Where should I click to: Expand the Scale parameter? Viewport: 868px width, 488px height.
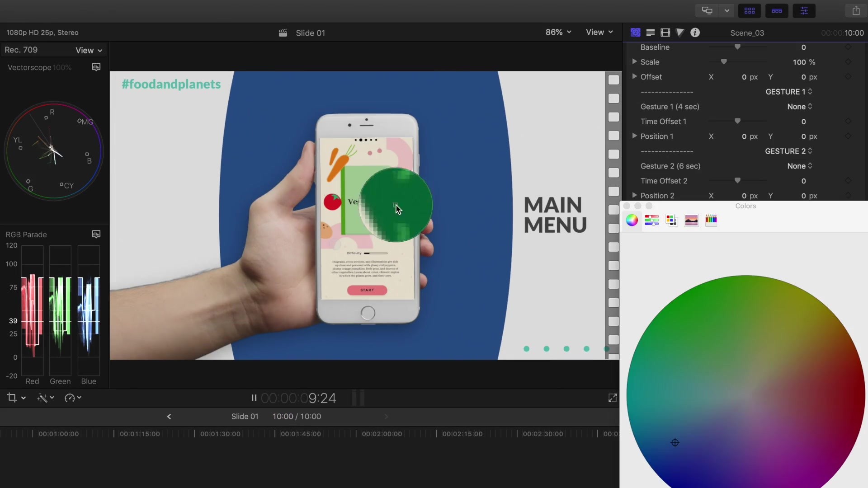[x=634, y=61]
